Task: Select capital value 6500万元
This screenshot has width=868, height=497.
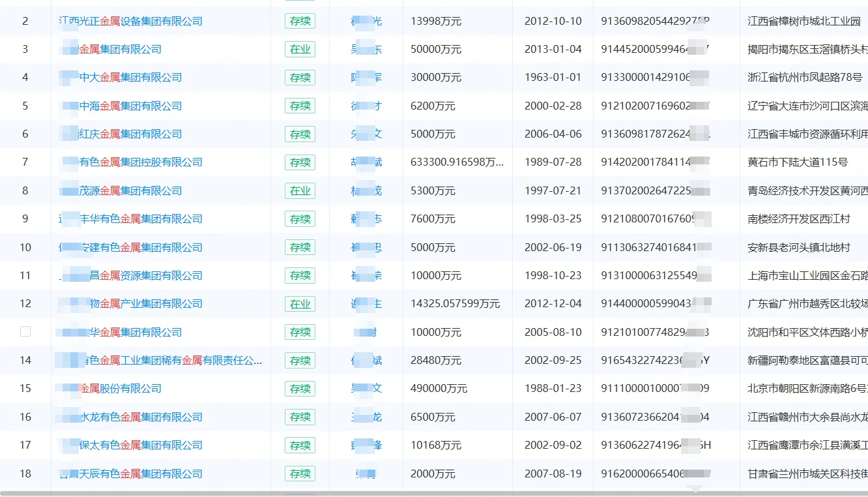Action: [433, 417]
